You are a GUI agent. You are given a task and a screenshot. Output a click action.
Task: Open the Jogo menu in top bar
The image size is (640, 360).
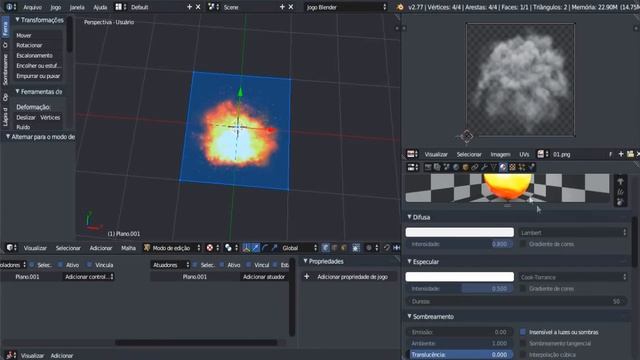(56, 7)
